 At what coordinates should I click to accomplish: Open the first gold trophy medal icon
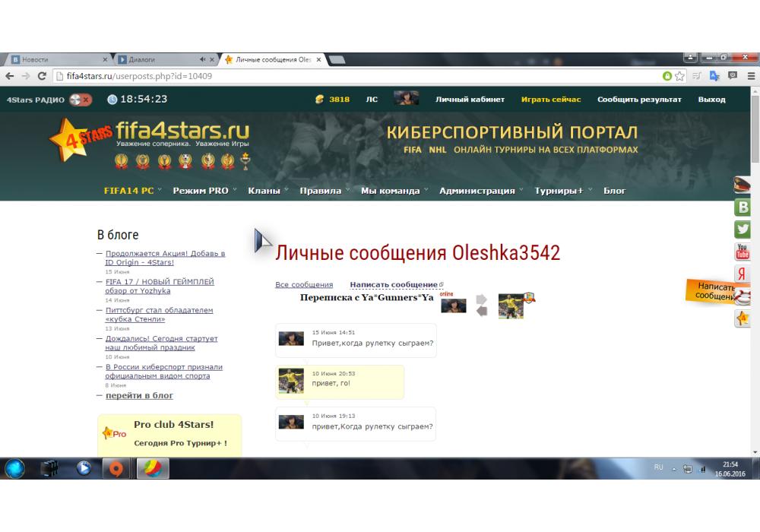click(x=121, y=161)
